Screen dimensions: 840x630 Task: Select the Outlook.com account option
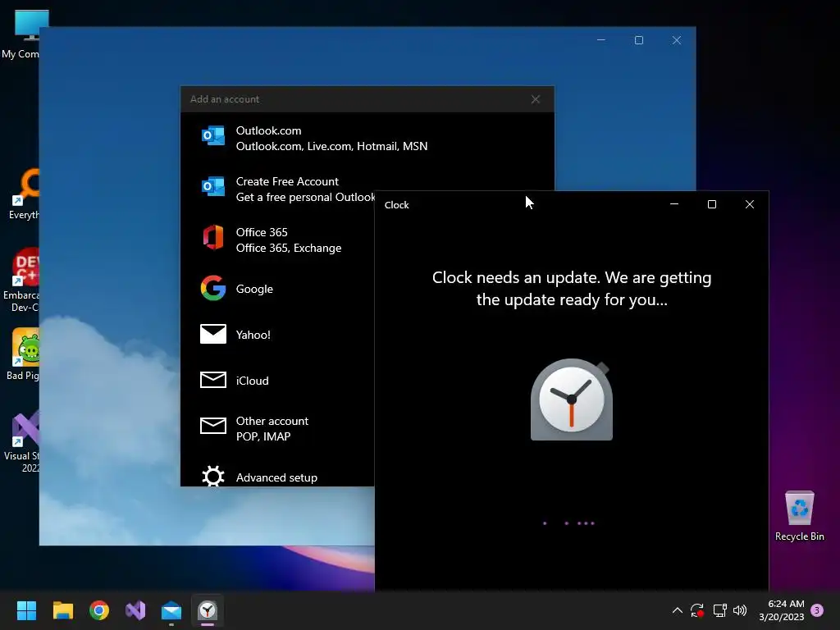[x=367, y=138]
